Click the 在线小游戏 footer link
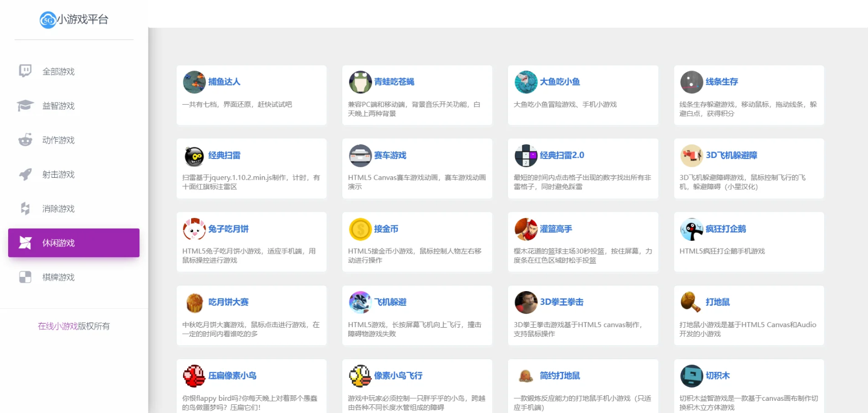This screenshot has width=868, height=413. pos(57,326)
